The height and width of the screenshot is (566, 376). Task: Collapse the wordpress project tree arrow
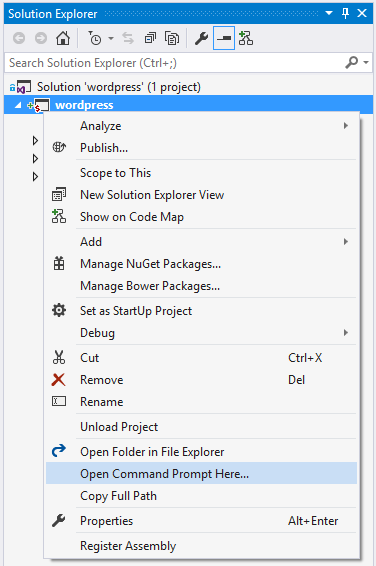pyautogui.click(x=18, y=105)
